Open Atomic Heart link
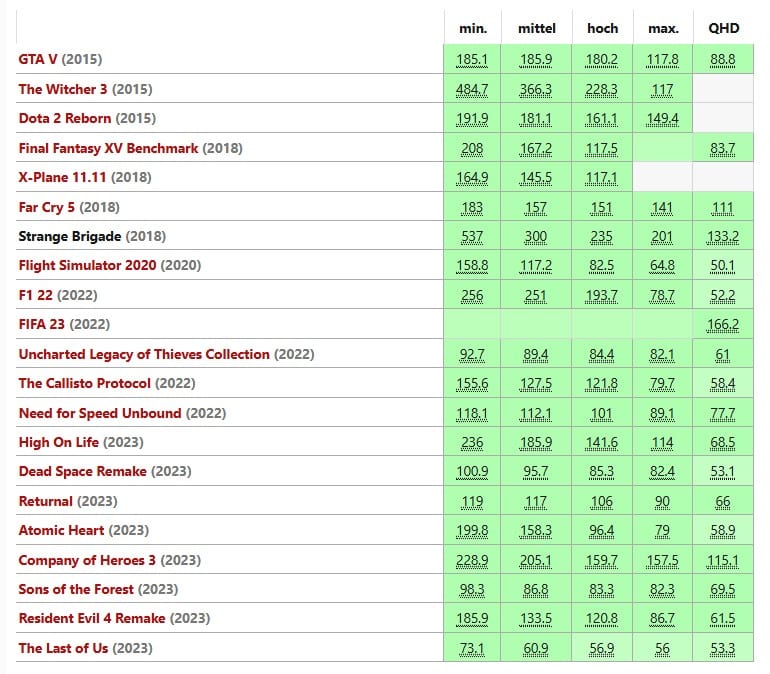 (61, 530)
